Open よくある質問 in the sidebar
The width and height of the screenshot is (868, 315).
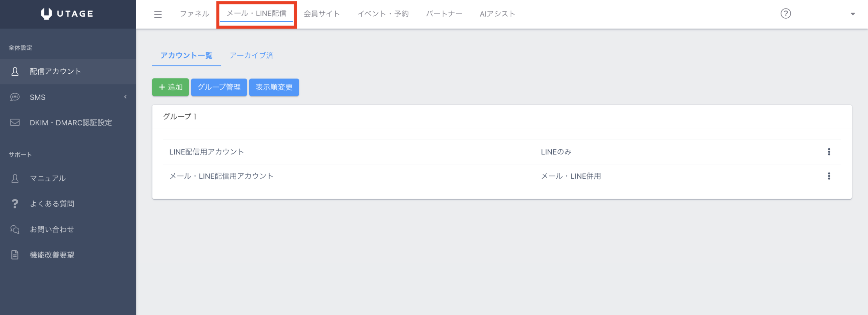point(52,204)
